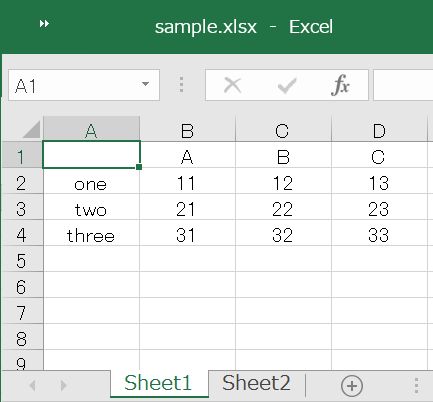Select row 3 header

coord(22,207)
